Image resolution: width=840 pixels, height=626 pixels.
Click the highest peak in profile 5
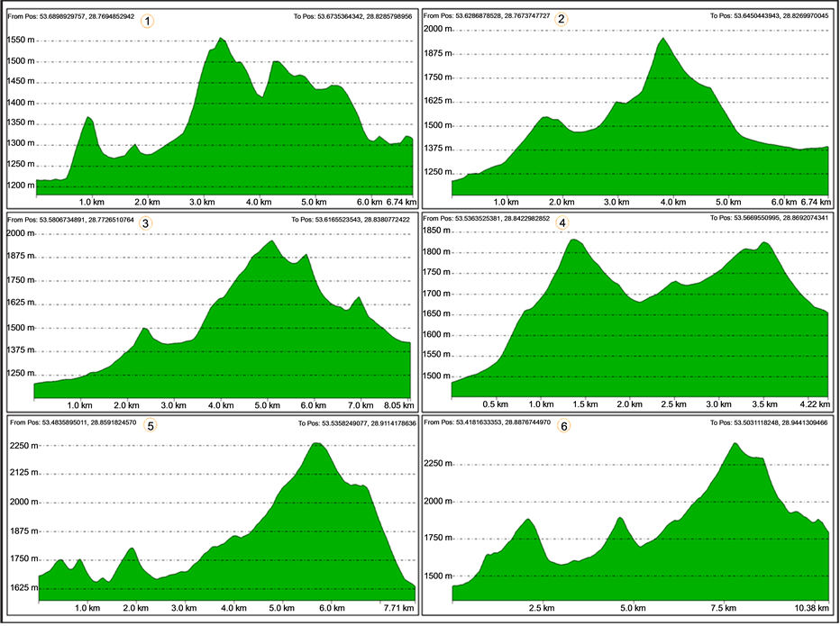pyautogui.click(x=316, y=444)
